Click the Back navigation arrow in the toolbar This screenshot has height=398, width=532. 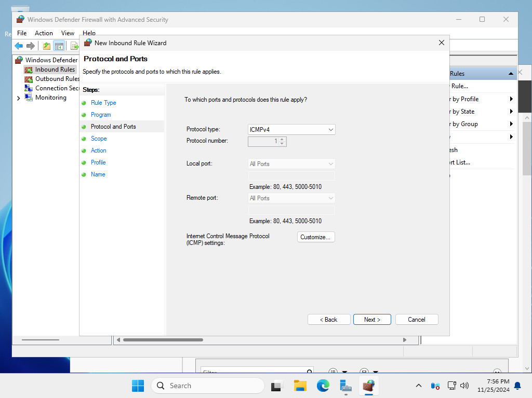[19, 46]
